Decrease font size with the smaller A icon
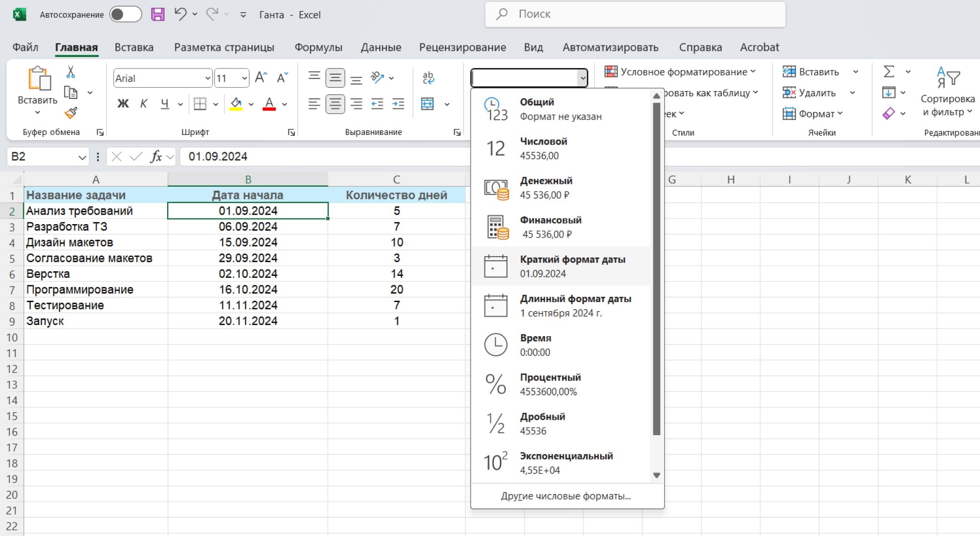 coord(282,78)
